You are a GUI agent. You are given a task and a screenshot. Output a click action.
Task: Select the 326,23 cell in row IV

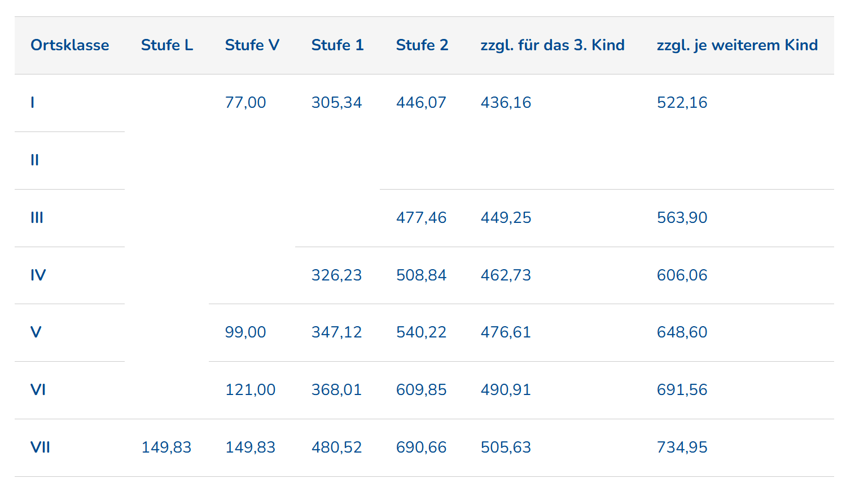click(x=336, y=275)
